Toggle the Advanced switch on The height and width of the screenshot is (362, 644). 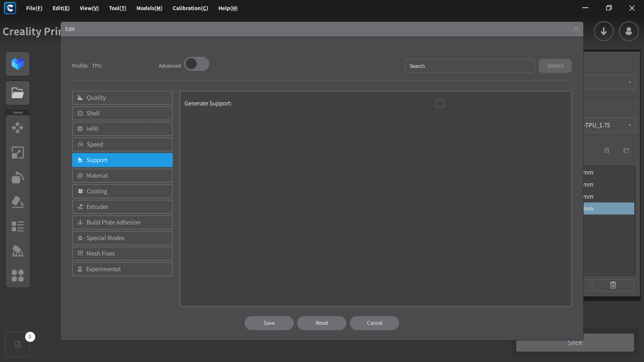point(197,64)
